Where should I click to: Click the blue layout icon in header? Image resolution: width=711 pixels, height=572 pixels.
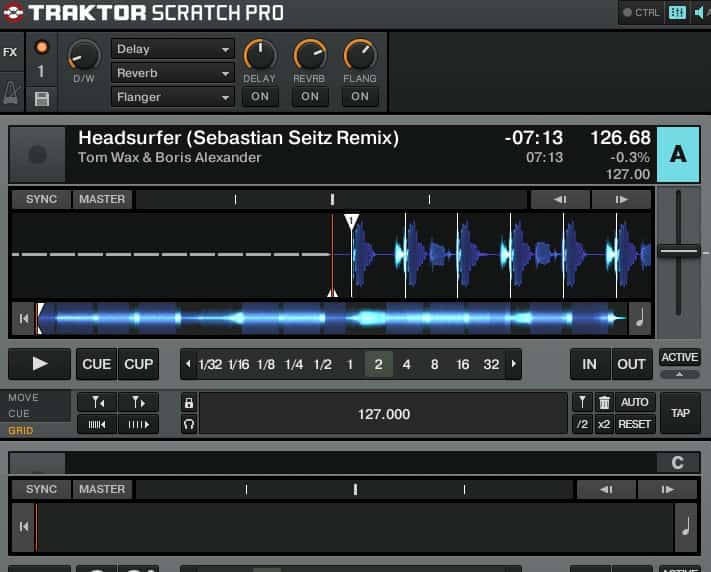click(x=677, y=13)
